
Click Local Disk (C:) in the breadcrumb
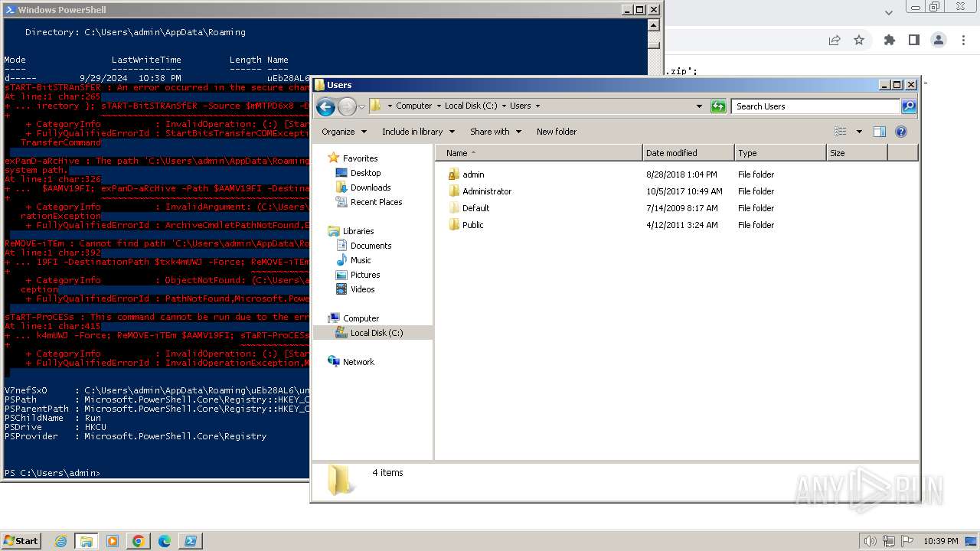(472, 106)
